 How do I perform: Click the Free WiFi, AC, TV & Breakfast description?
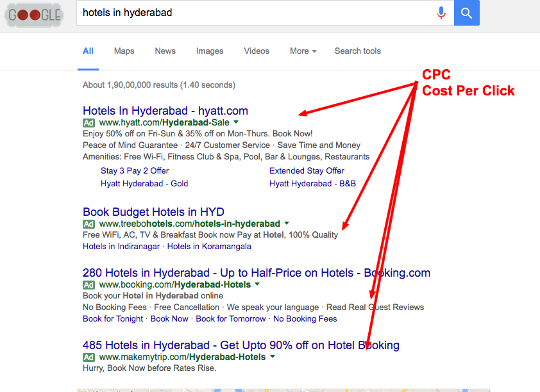point(210,235)
